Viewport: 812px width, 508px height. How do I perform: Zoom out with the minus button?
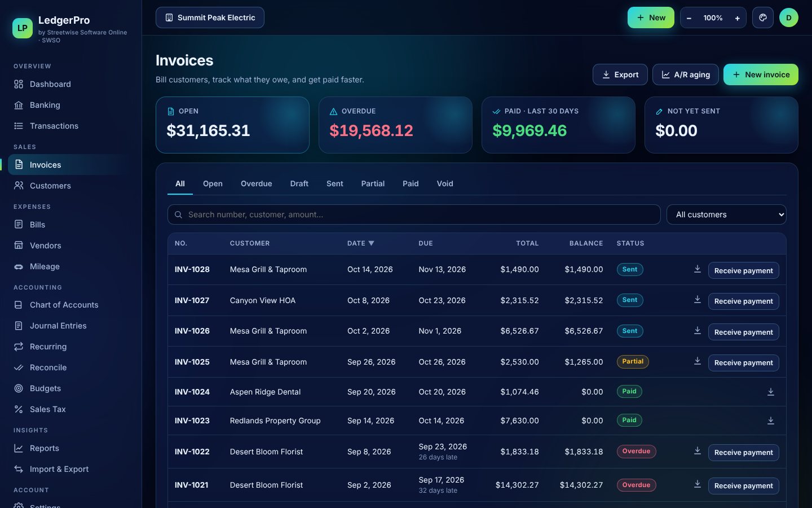[x=689, y=18]
